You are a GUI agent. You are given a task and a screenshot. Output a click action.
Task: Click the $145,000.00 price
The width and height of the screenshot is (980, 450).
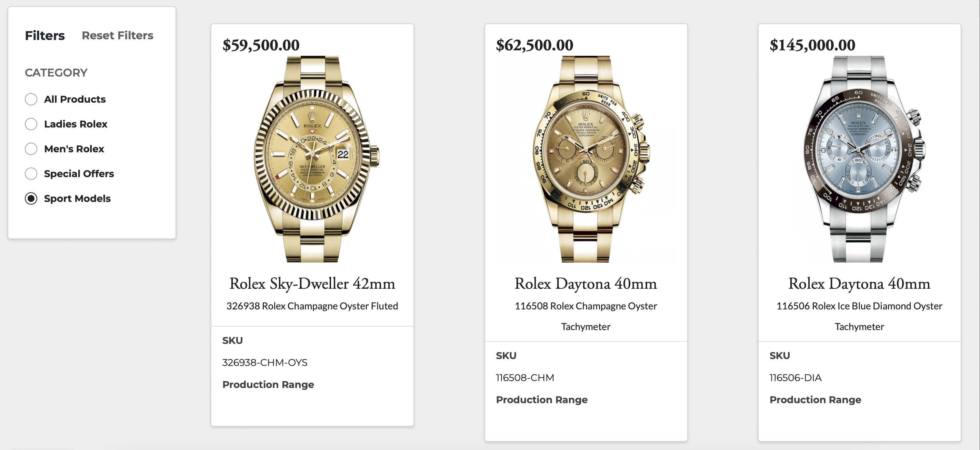812,45
